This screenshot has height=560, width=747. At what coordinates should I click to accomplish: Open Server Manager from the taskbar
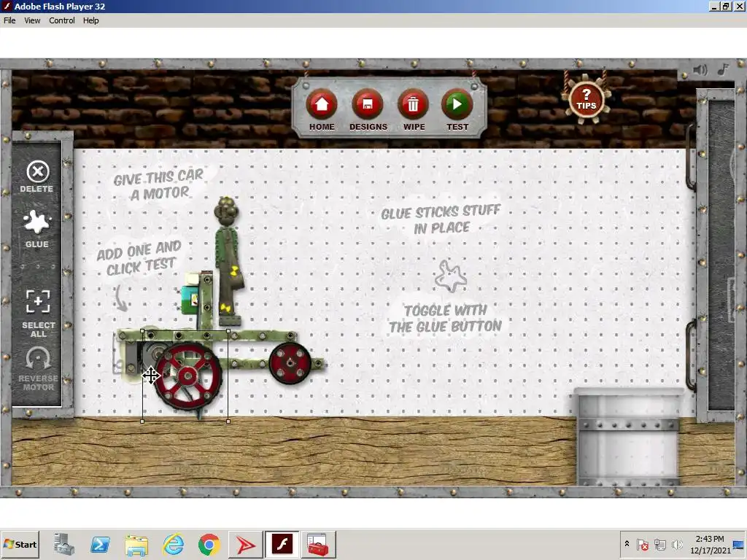point(64,544)
